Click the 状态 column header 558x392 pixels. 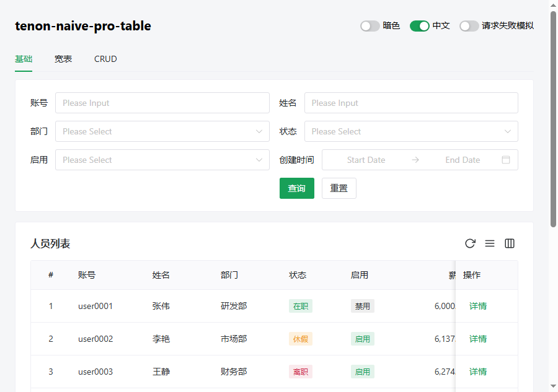[x=298, y=275]
